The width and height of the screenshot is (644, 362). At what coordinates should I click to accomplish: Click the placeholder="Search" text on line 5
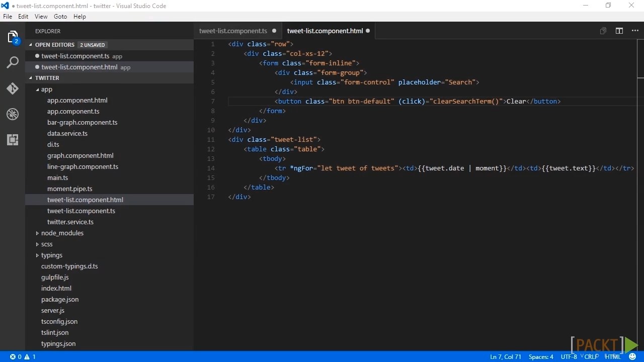[x=436, y=82]
